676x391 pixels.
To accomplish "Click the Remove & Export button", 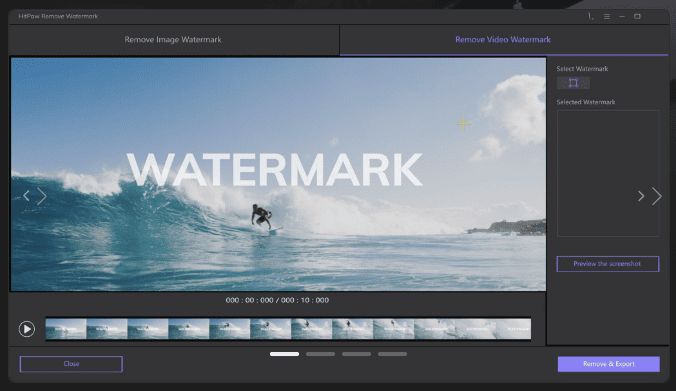I will point(608,364).
